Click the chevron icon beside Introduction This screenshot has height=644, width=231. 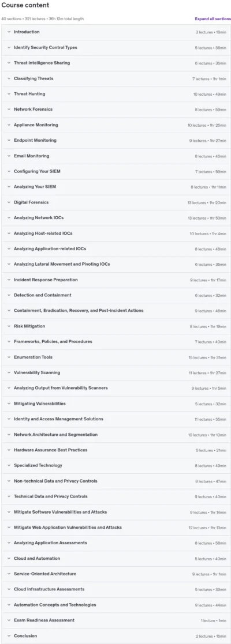[x=9, y=32]
